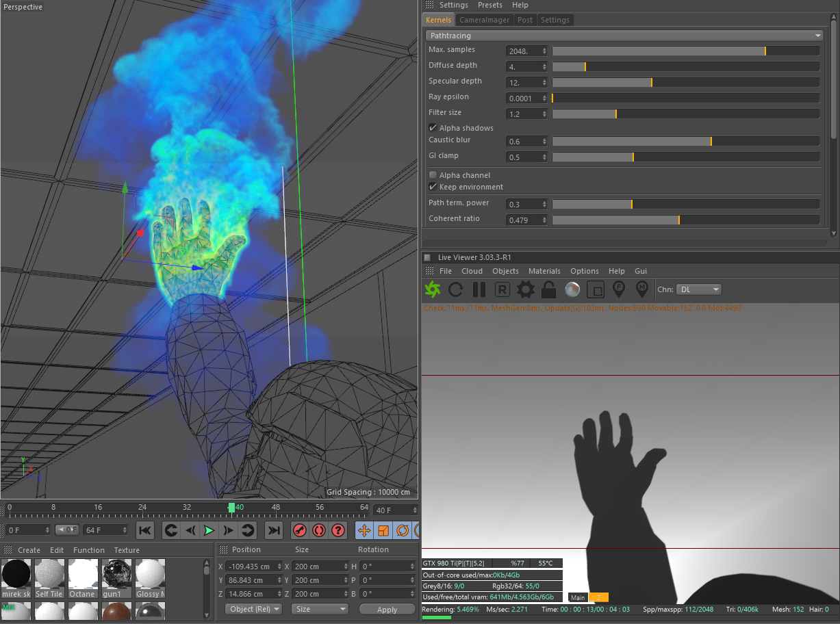Image resolution: width=840 pixels, height=624 pixels.
Task: Open the Live Viewer Cloud menu
Action: pos(472,271)
